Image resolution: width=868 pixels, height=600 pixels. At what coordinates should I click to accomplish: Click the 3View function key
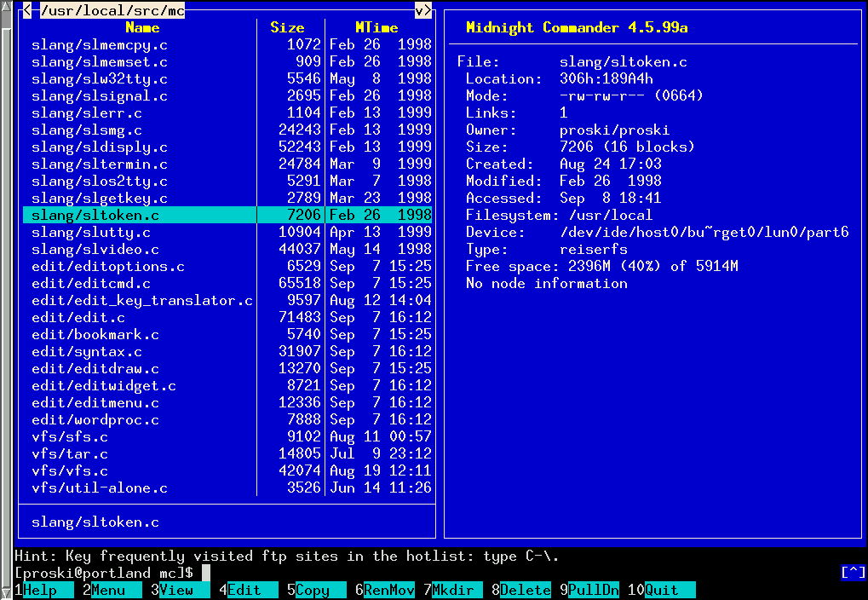[180, 590]
